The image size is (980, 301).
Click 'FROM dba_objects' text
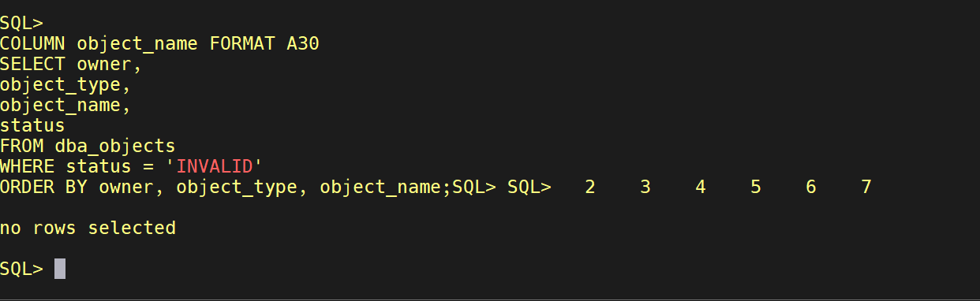click(88, 146)
